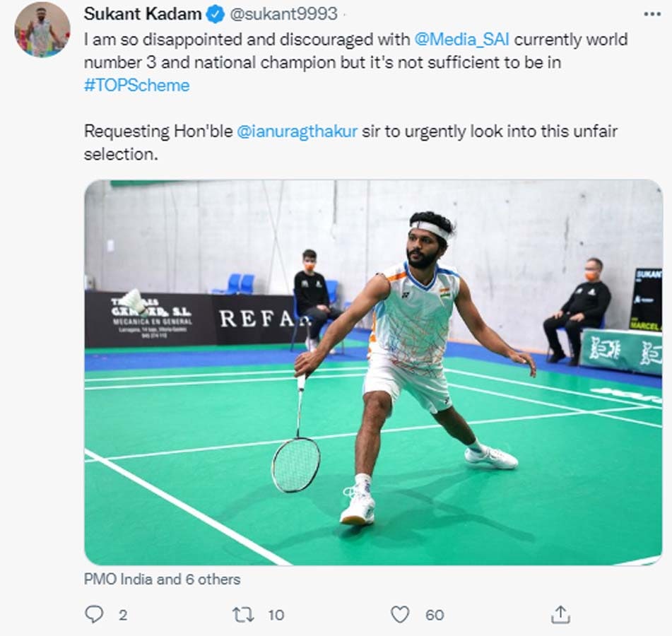
Task: Click the reply count 2
Action: pos(123,615)
